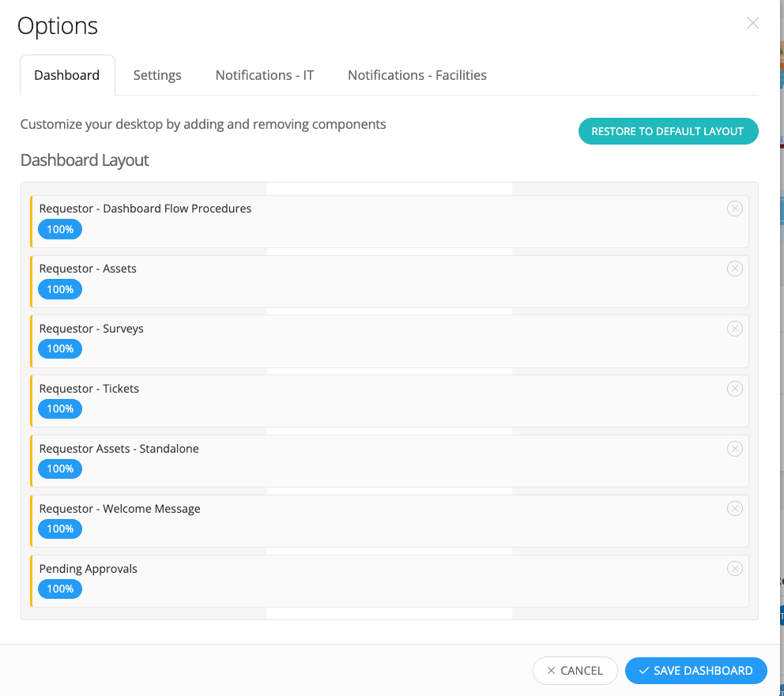Select the Requestor - Surveys layout row
Viewport: 784px width, 696px height.
click(x=390, y=341)
